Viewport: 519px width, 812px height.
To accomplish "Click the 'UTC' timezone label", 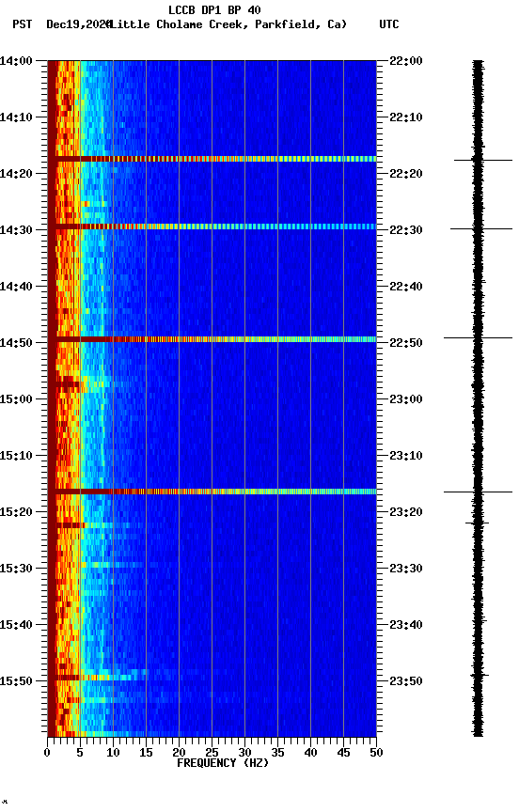I will tap(389, 24).
